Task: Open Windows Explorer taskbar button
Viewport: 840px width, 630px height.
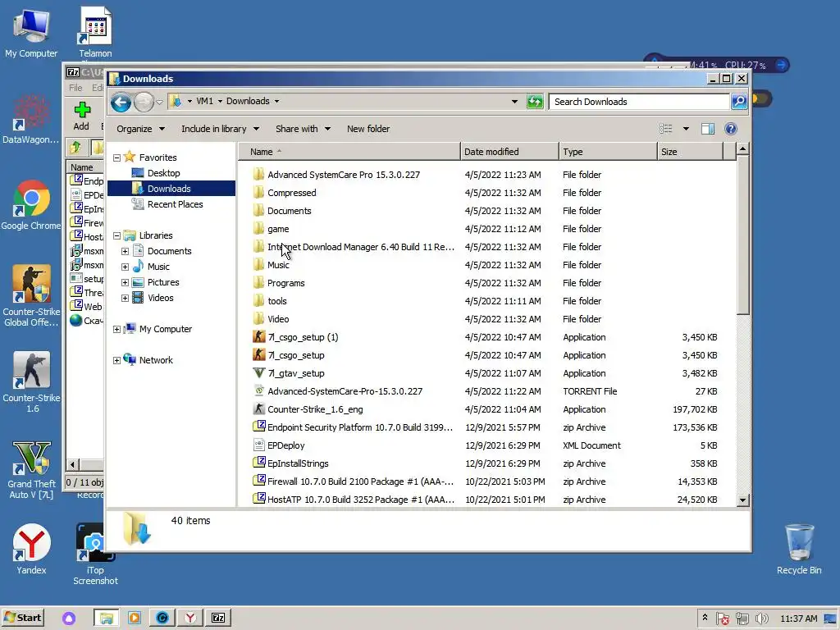Action: [x=107, y=618]
